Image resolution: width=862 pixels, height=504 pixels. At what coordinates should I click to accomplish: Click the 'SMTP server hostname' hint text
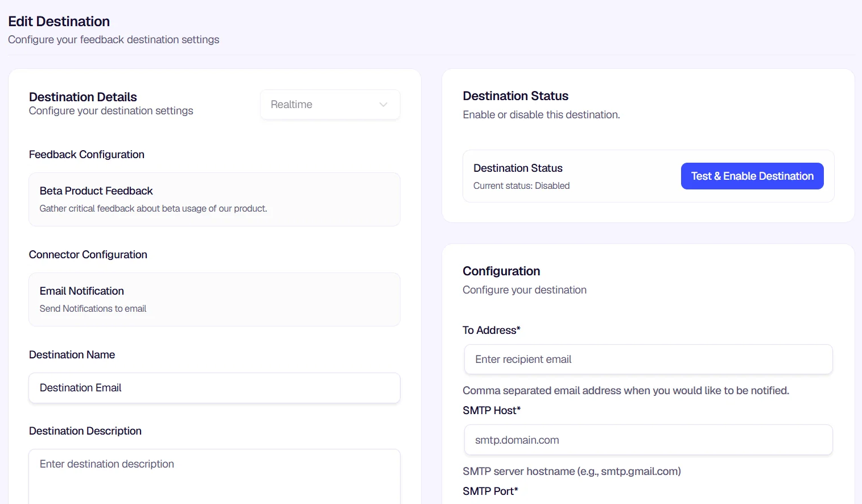572,472
